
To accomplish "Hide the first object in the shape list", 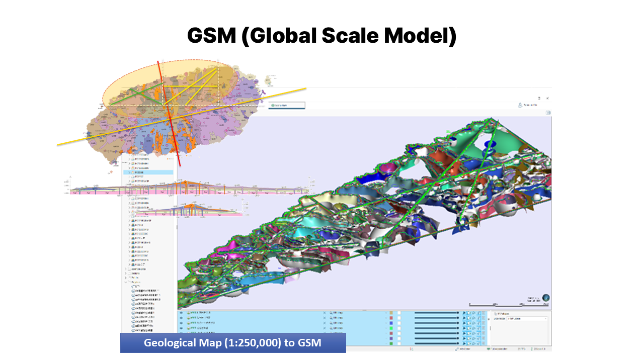I will pyautogui.click(x=181, y=313).
